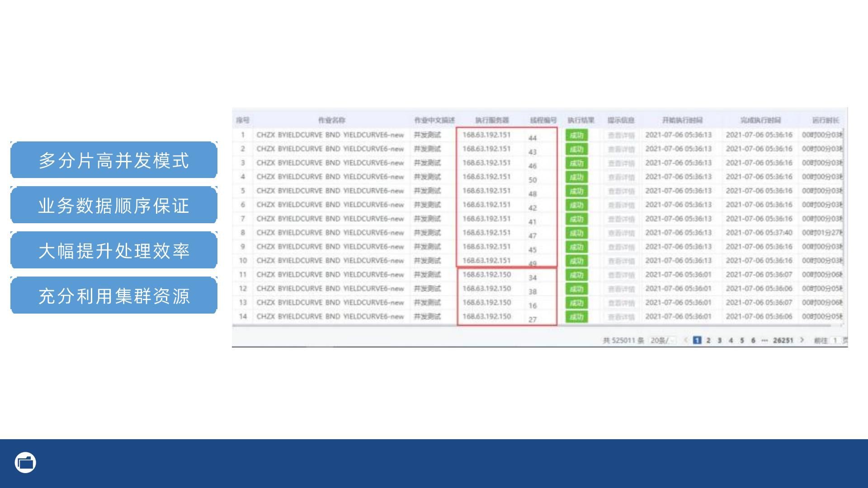Open the 查看详情 link in row 14
The height and width of the screenshot is (488, 868).
(x=621, y=317)
